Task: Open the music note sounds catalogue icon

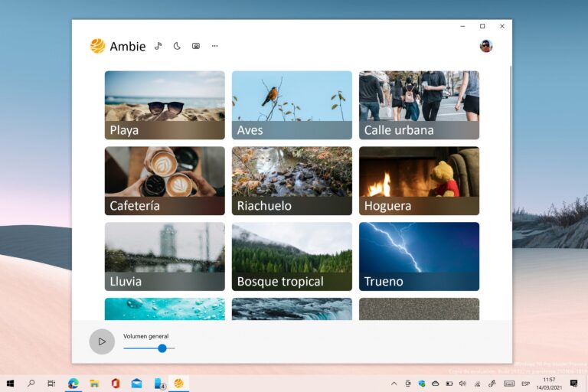Action: (158, 46)
